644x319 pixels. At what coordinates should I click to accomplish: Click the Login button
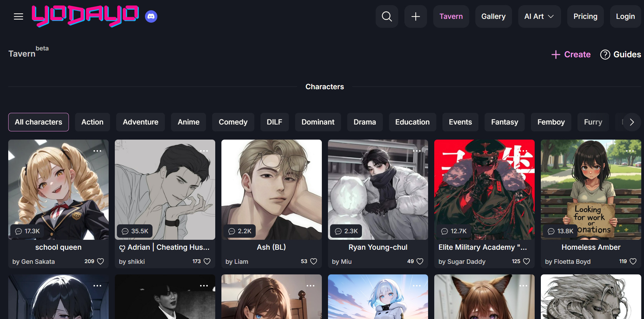pos(625,16)
